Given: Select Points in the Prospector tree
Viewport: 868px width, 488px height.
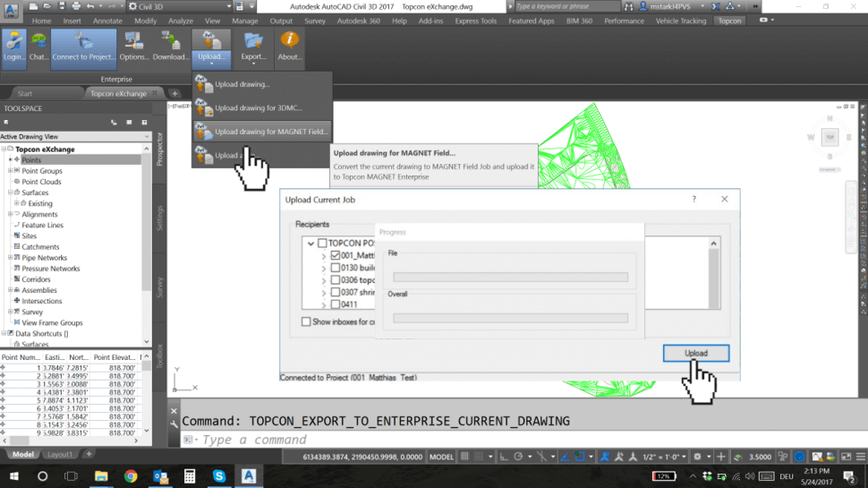Looking at the screenshot, I should [31, 160].
